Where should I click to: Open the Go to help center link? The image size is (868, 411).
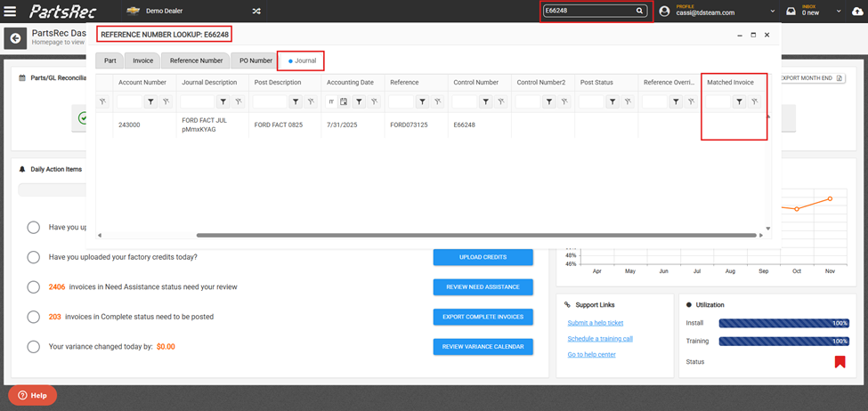coord(591,355)
